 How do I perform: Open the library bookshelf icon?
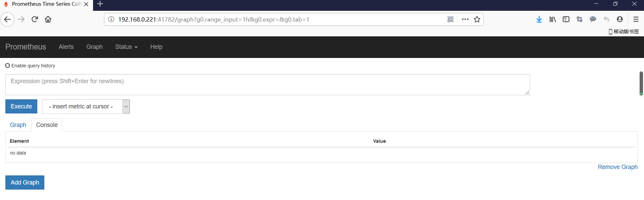[x=553, y=19]
